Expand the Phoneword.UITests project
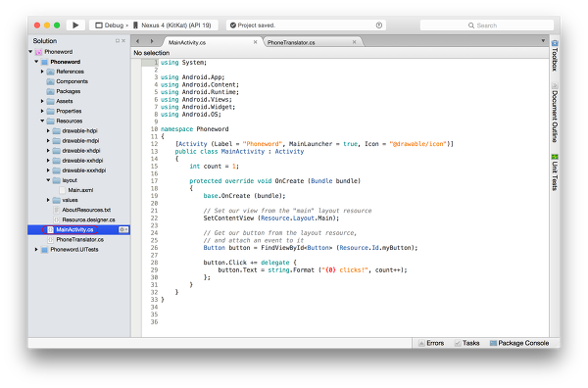588x388 pixels. 36,249
